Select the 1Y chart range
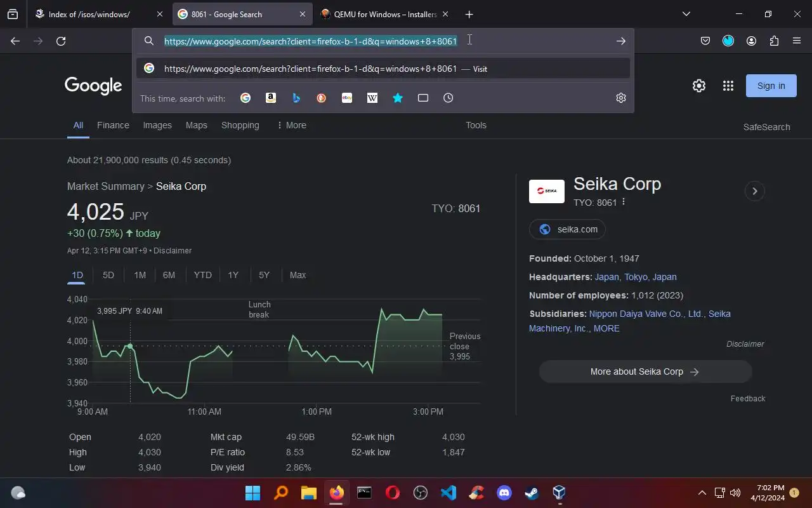This screenshot has height=508, width=812. tap(233, 275)
